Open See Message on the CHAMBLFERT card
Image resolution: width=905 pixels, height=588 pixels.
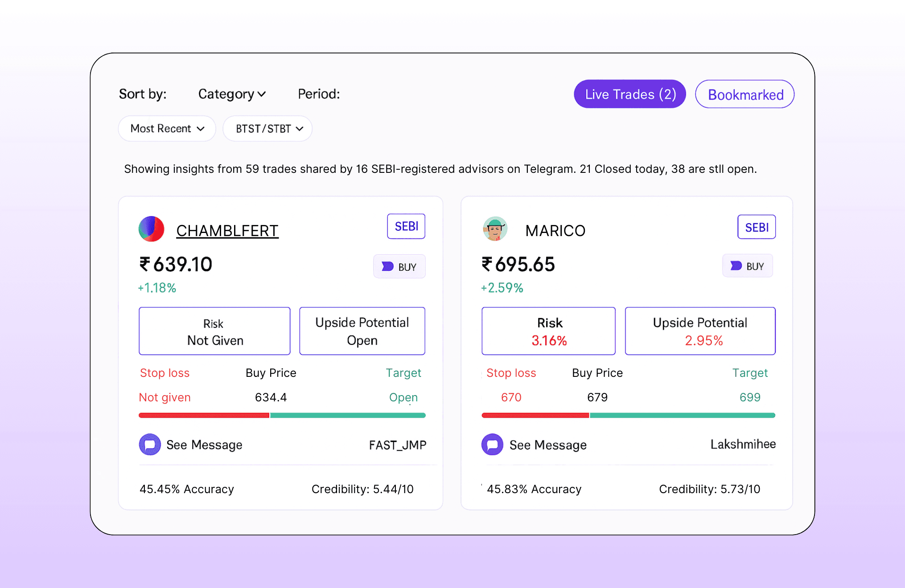(x=204, y=445)
